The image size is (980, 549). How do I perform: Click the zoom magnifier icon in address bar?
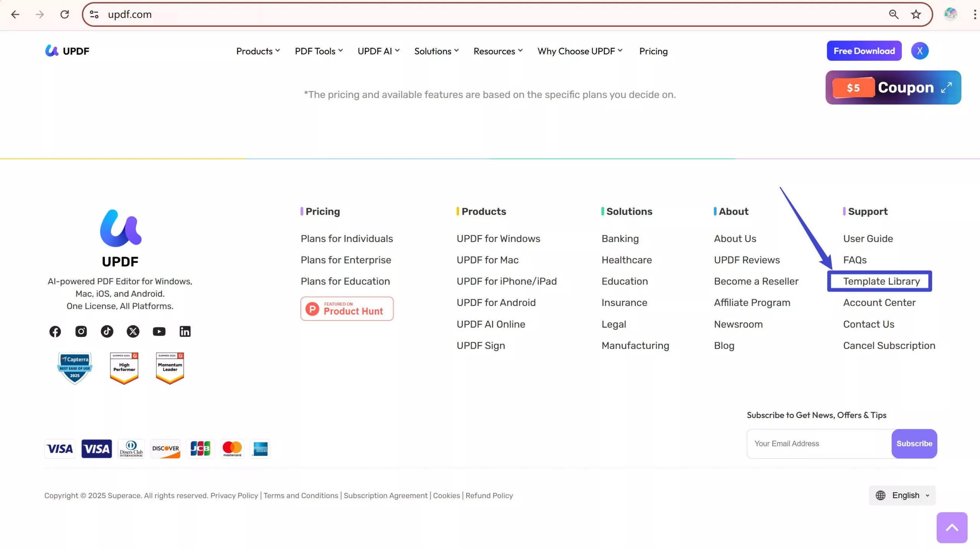tap(893, 15)
